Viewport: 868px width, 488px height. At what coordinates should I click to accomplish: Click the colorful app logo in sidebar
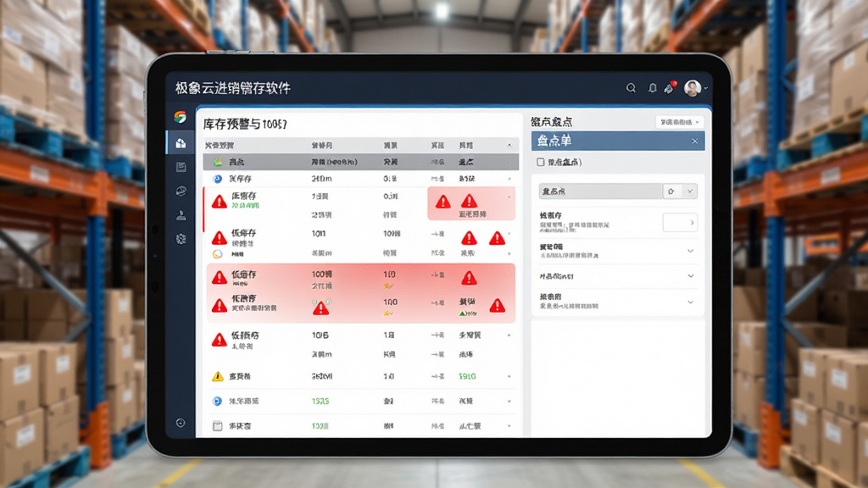(180, 117)
